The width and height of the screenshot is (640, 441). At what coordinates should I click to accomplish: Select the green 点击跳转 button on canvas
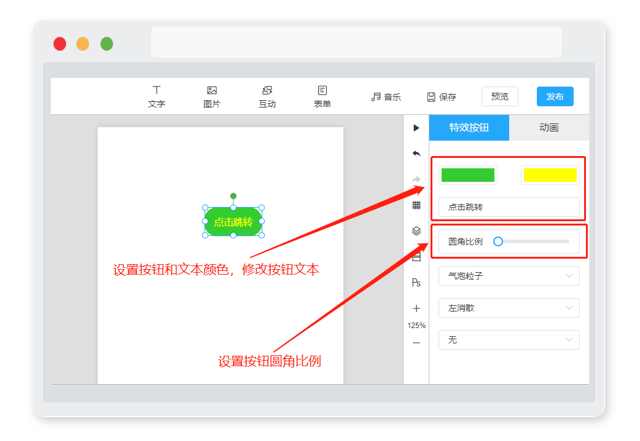tap(233, 222)
